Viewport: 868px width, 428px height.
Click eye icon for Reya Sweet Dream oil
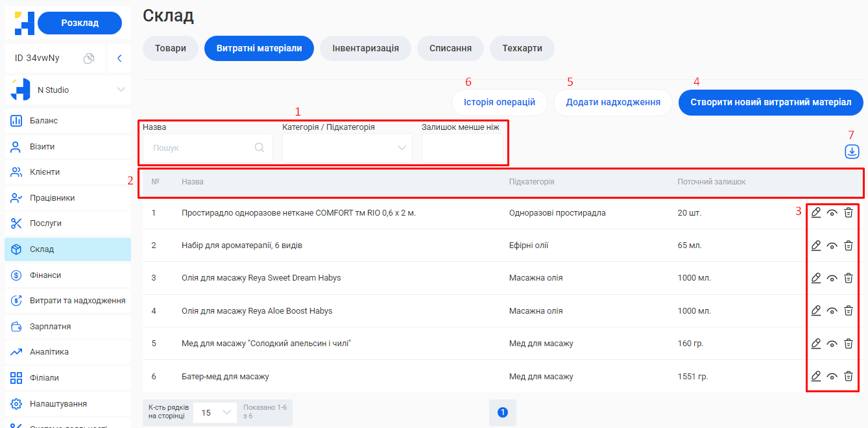click(x=832, y=278)
